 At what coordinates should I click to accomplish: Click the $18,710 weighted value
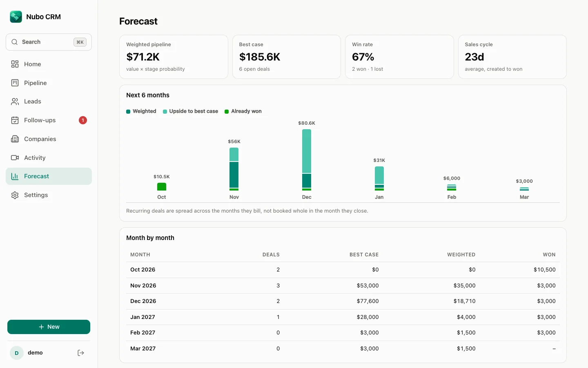[465, 301]
